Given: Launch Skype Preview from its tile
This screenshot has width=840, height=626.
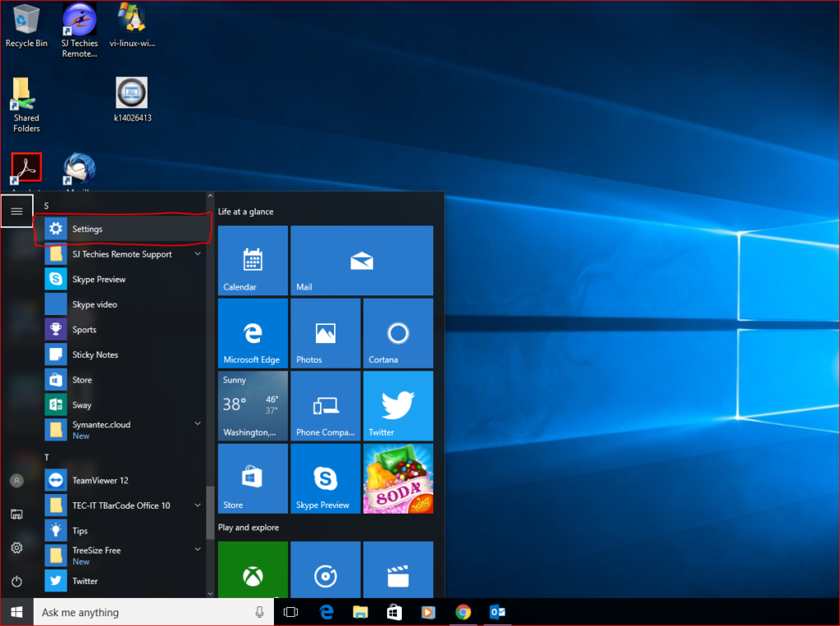Looking at the screenshot, I should 325,478.
